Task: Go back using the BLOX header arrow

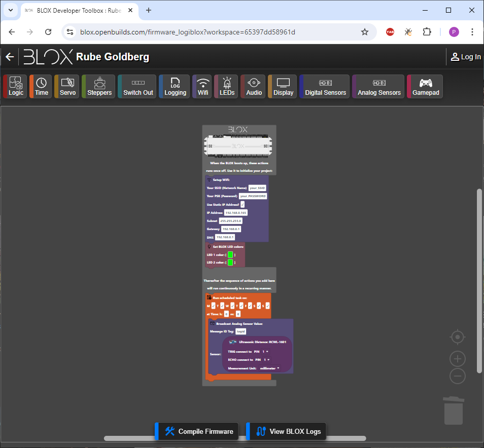Action: point(10,57)
